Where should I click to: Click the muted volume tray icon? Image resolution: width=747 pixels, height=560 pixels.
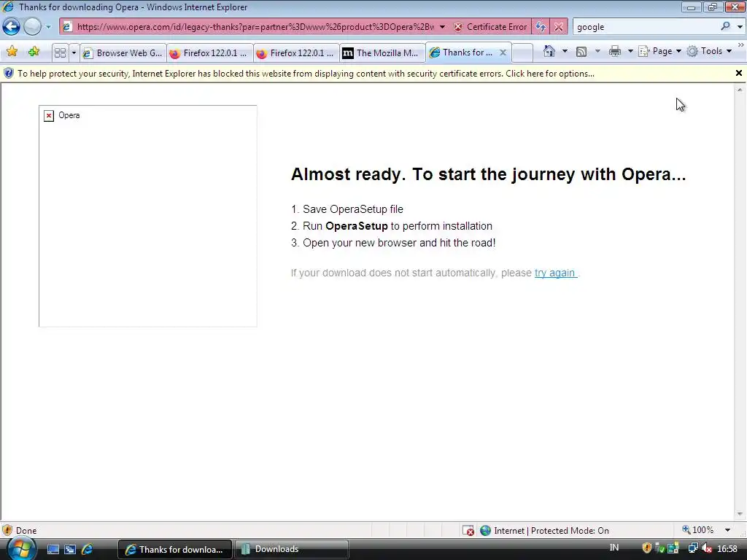pos(706,548)
